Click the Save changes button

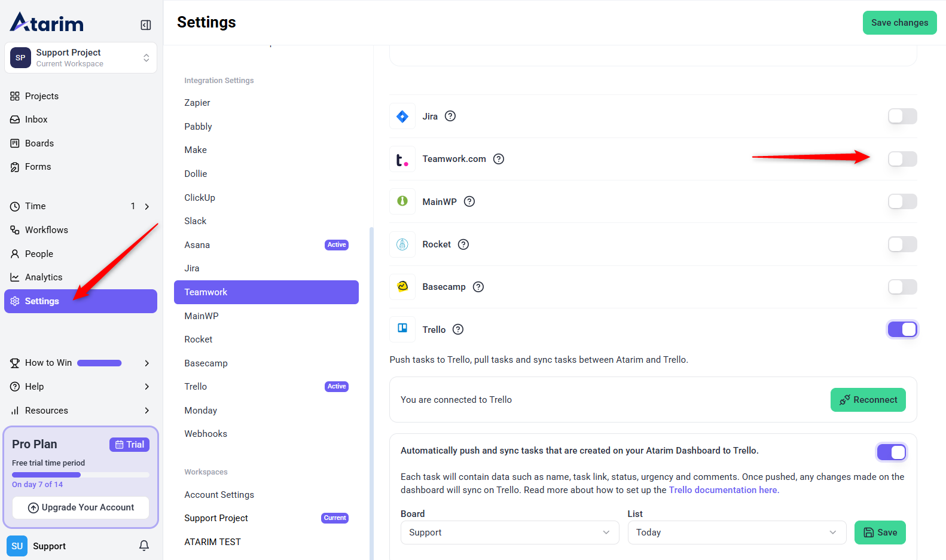(x=899, y=23)
